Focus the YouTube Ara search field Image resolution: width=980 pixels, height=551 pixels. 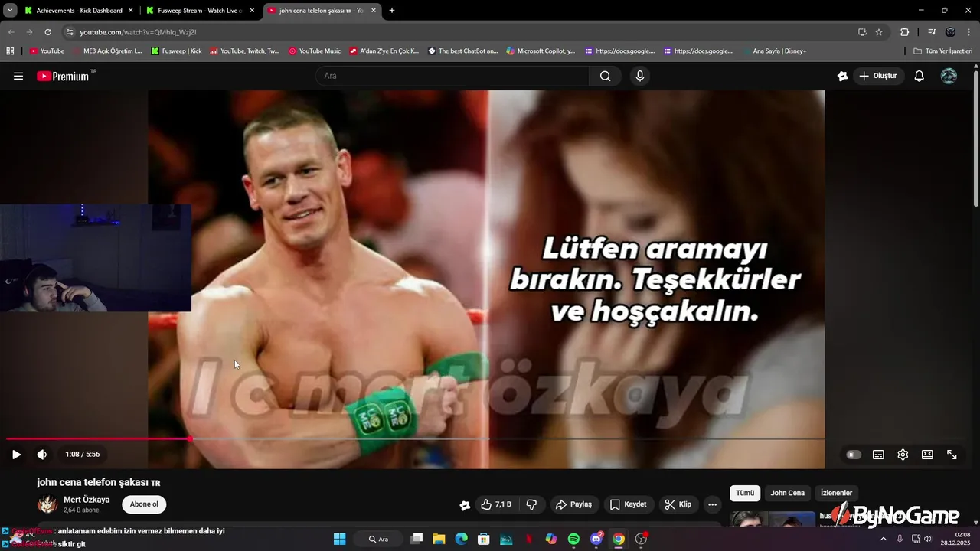click(x=452, y=76)
